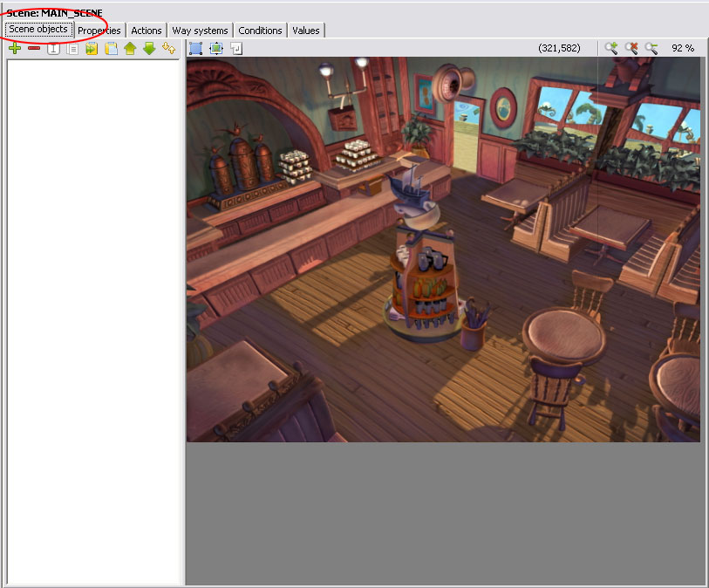The width and height of the screenshot is (709, 588).
Task: Click the red minus remove object icon
Action: (x=34, y=48)
